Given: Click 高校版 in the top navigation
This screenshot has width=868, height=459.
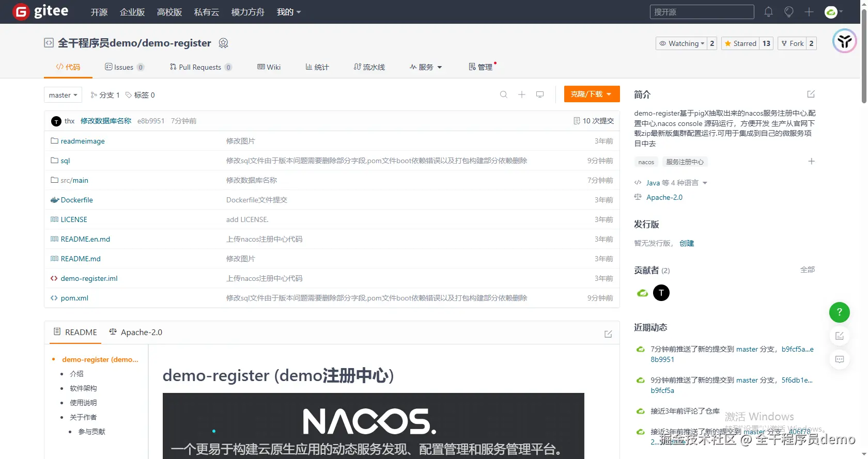Looking at the screenshot, I should tap(169, 12).
